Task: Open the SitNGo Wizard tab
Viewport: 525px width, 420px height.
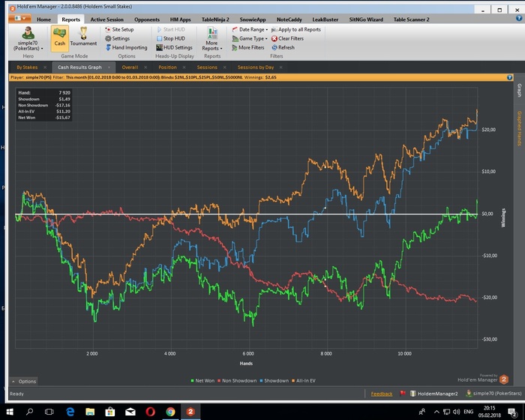Action: (366, 19)
